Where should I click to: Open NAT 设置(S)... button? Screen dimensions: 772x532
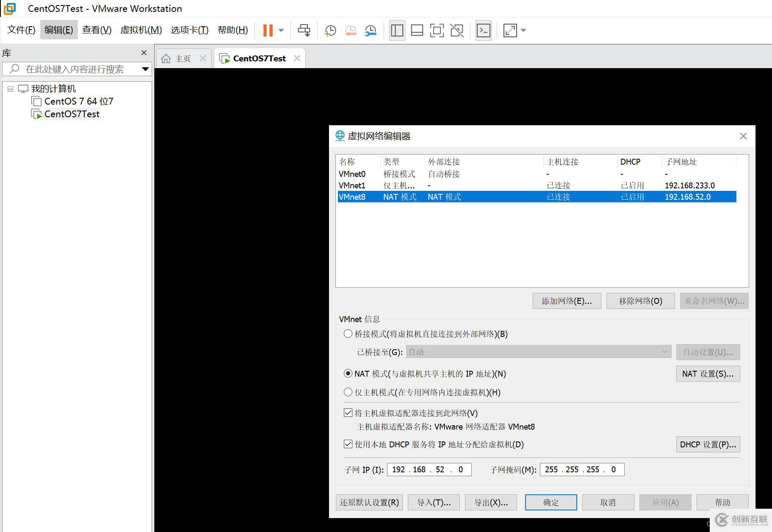click(x=708, y=374)
